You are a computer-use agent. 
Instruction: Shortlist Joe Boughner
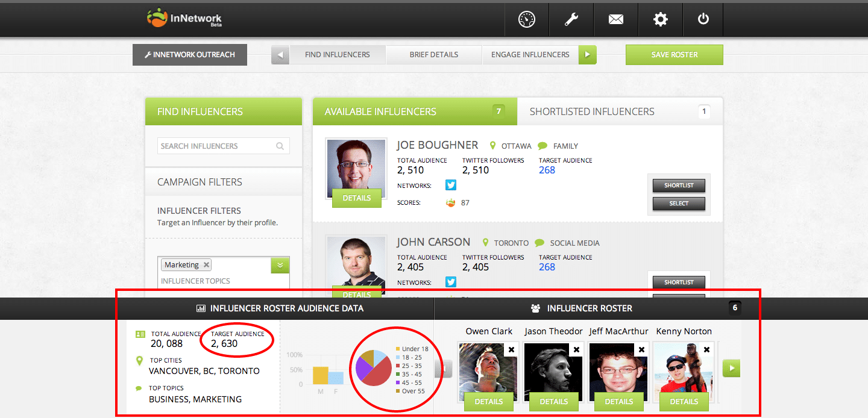point(679,186)
